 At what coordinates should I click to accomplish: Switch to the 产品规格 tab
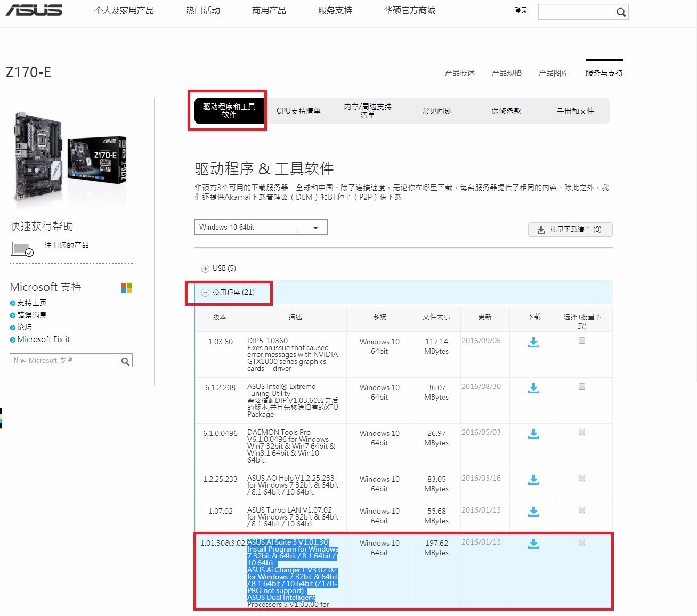[x=507, y=73]
